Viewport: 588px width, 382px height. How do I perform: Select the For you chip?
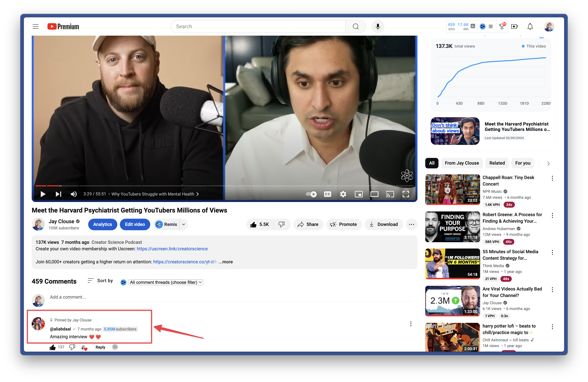(x=522, y=163)
